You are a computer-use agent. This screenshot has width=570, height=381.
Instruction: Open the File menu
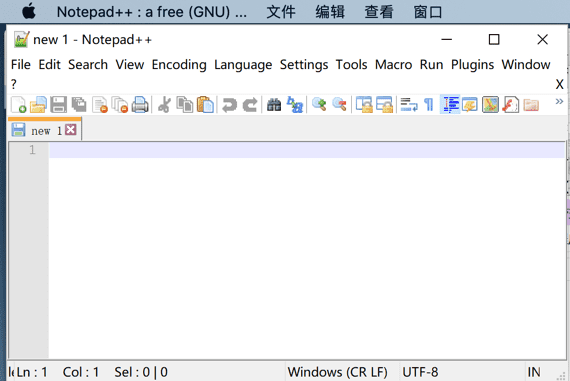[x=21, y=65]
